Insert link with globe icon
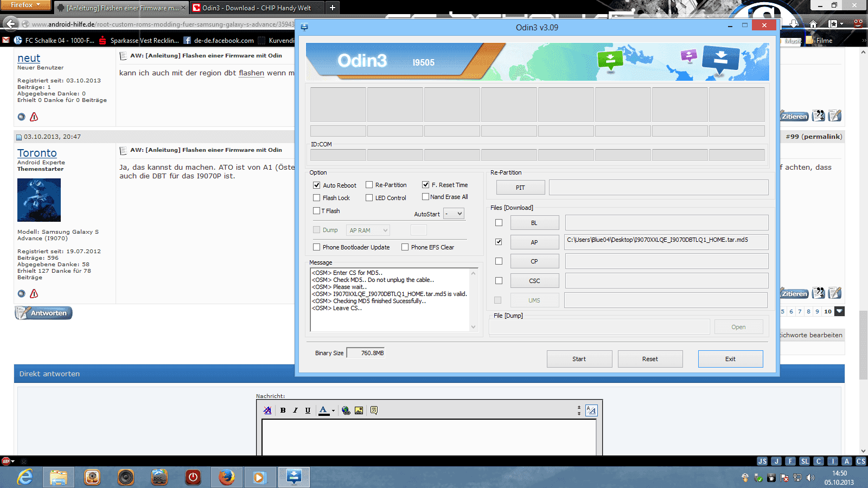The height and width of the screenshot is (488, 868). click(346, 410)
